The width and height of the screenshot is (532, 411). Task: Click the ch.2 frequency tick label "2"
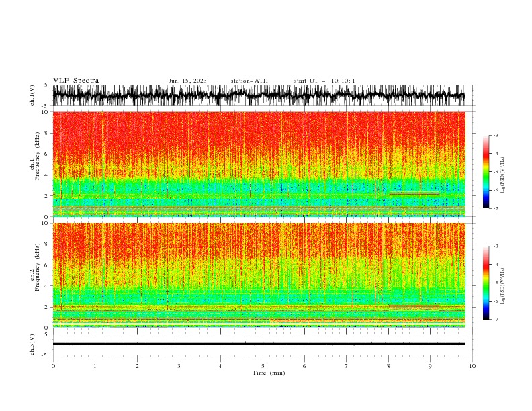click(x=46, y=307)
